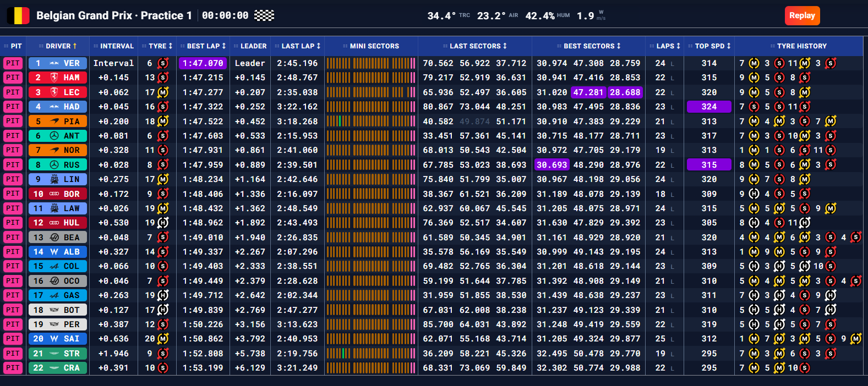Click the Alpine logo in COL's driver chip
The image size is (868, 386).
tap(54, 266)
